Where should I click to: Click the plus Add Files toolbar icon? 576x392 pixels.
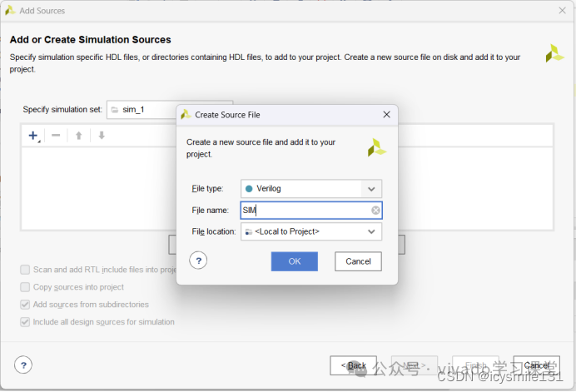tap(33, 136)
